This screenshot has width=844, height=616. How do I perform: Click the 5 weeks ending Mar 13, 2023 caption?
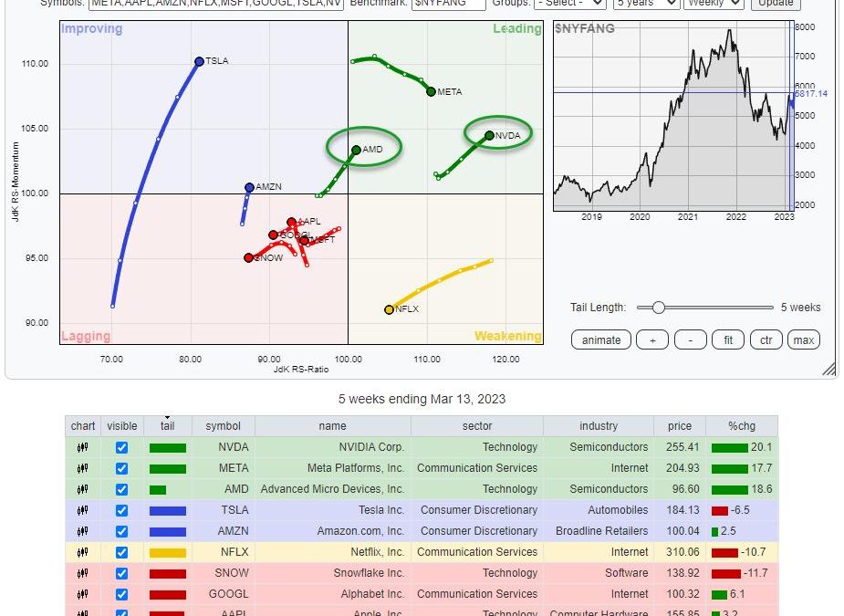422,399
